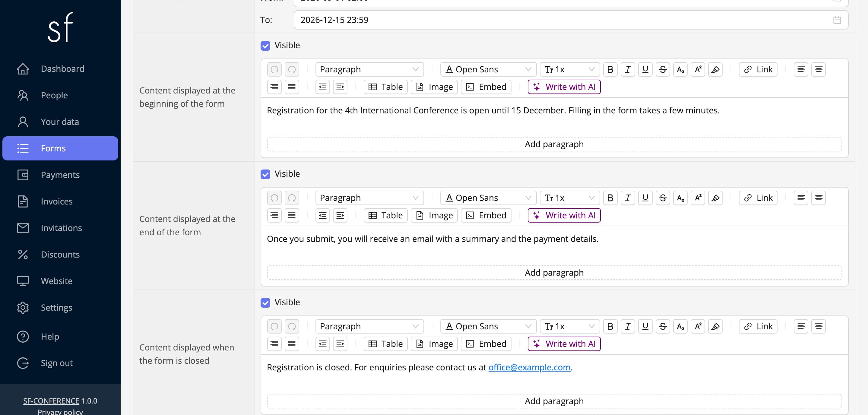The image size is (868, 415).
Task: Align left in the end-of-form editor
Action: tap(801, 198)
